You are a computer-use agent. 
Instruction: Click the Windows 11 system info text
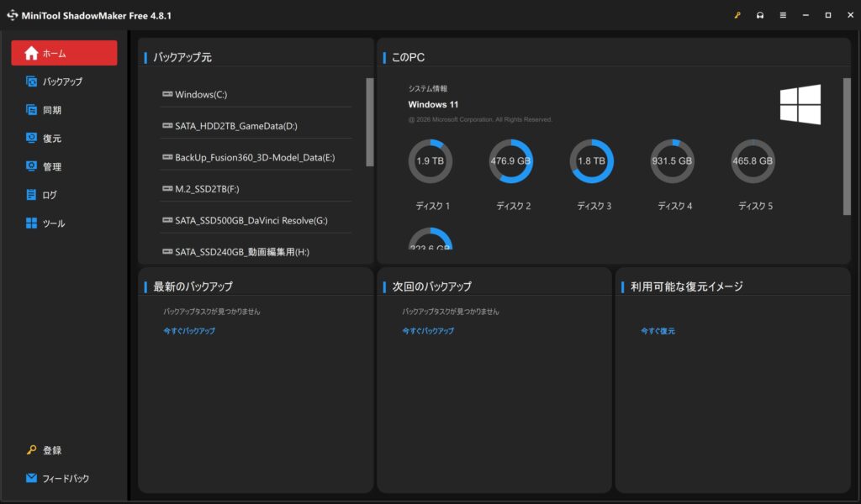pyautogui.click(x=433, y=104)
